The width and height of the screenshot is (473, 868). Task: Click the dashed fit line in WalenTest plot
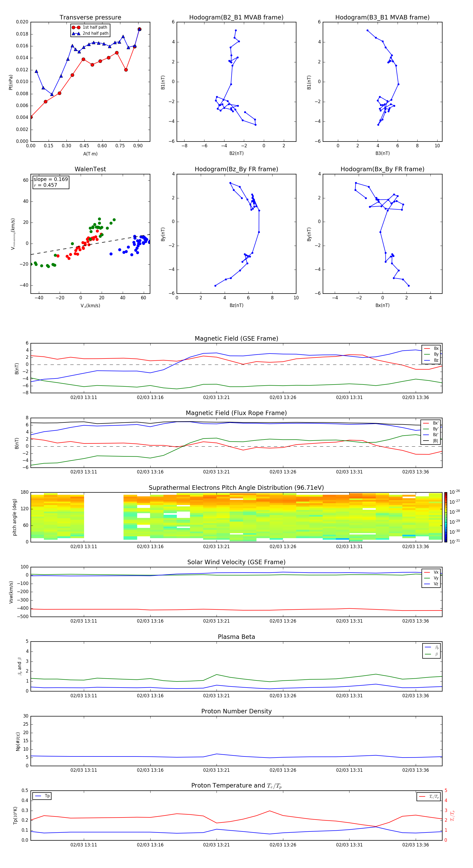pos(90,244)
